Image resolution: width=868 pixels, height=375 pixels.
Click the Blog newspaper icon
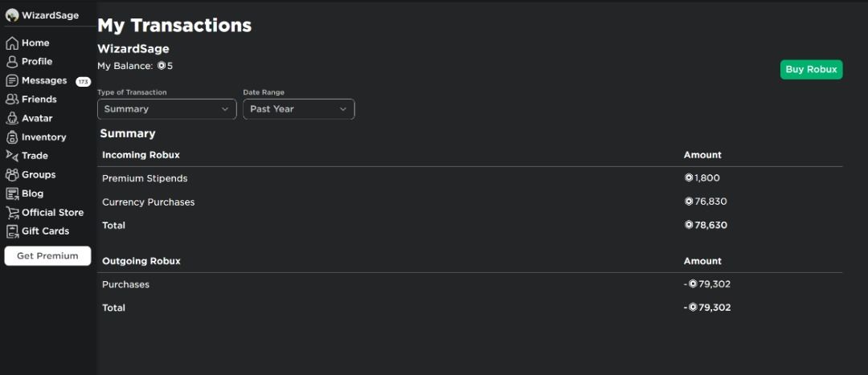[x=12, y=194]
